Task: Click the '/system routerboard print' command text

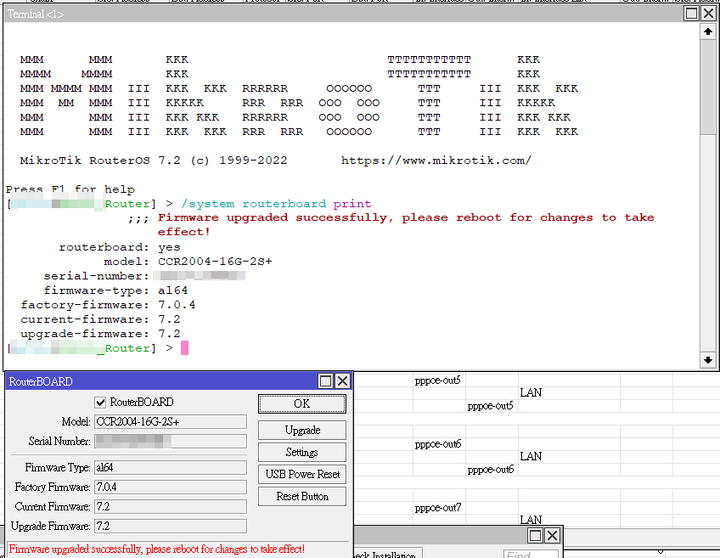Action: [276, 204]
